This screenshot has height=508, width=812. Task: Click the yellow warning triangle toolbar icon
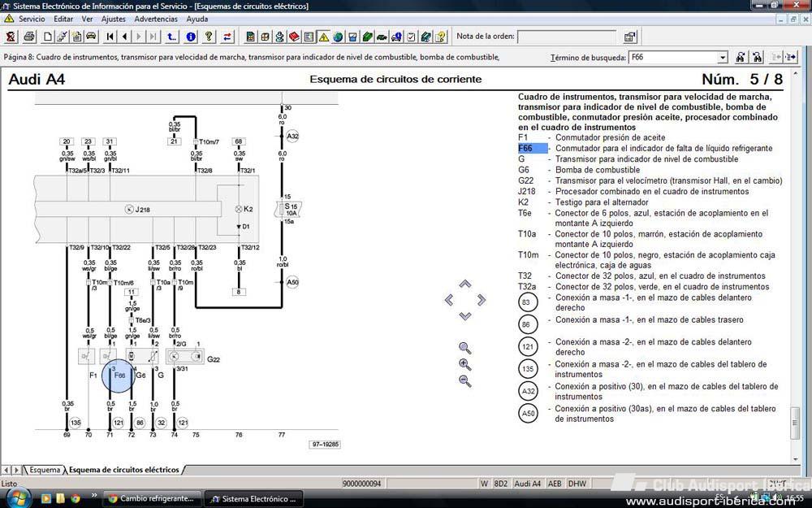tap(324, 37)
